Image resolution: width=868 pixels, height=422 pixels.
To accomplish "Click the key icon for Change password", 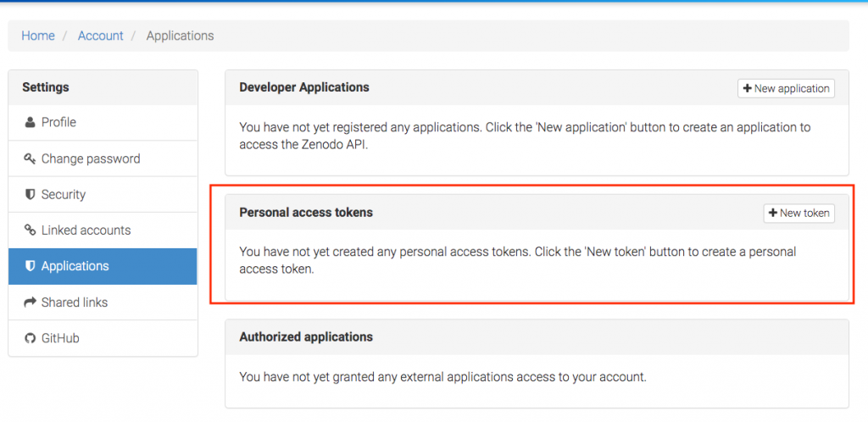I will click(x=30, y=158).
